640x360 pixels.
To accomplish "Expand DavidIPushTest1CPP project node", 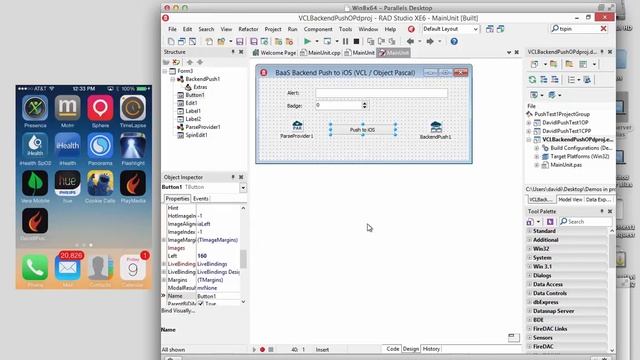I will (x=529, y=131).
